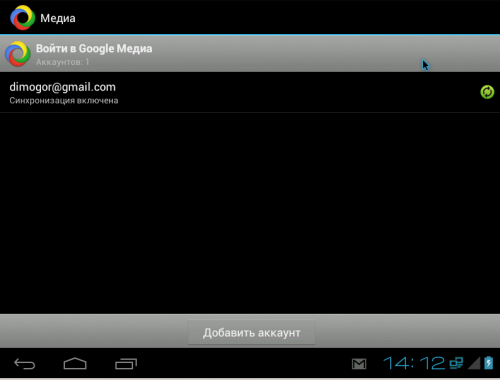The image size is (500, 380).
Task: Tap the battery charging icon
Action: (489, 363)
